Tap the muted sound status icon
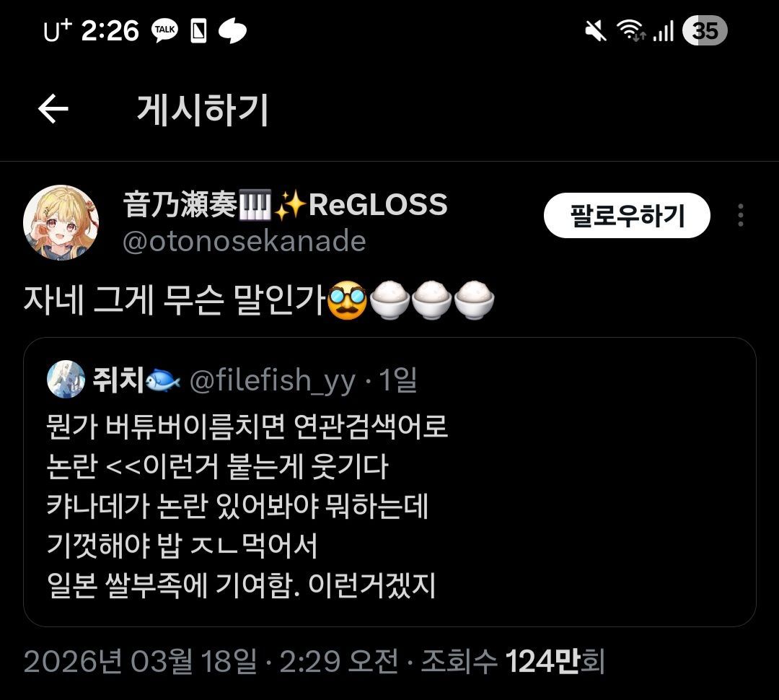 click(x=595, y=31)
